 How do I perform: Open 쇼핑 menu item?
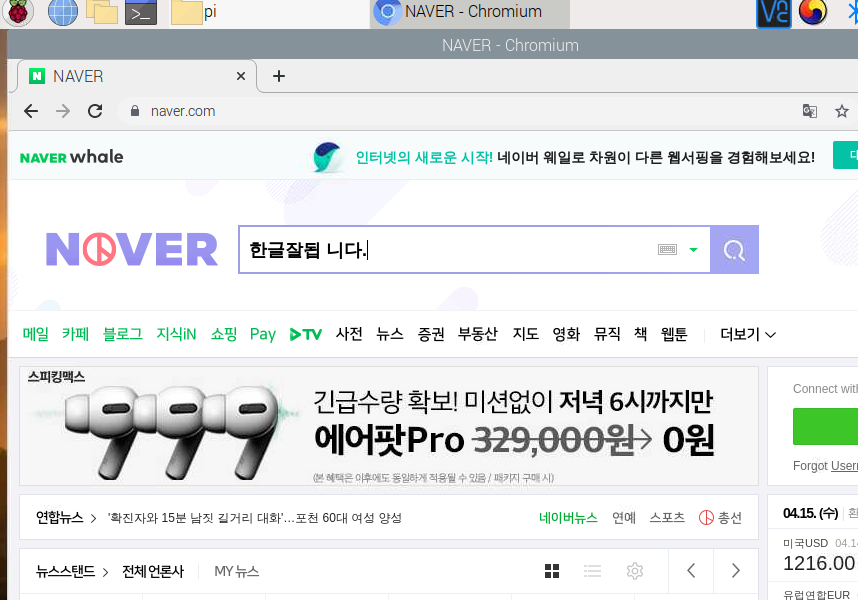click(x=224, y=334)
